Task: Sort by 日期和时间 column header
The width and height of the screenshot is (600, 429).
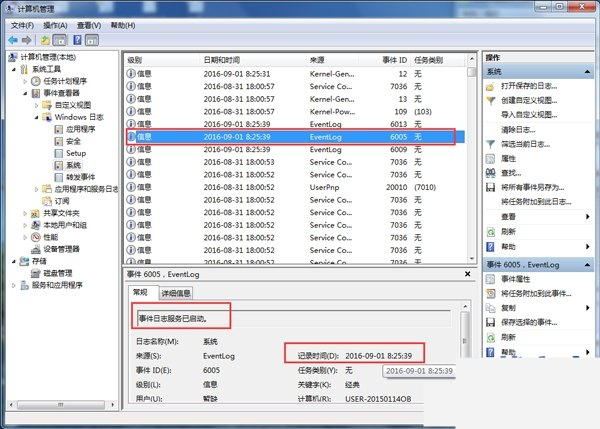Action: point(222,60)
